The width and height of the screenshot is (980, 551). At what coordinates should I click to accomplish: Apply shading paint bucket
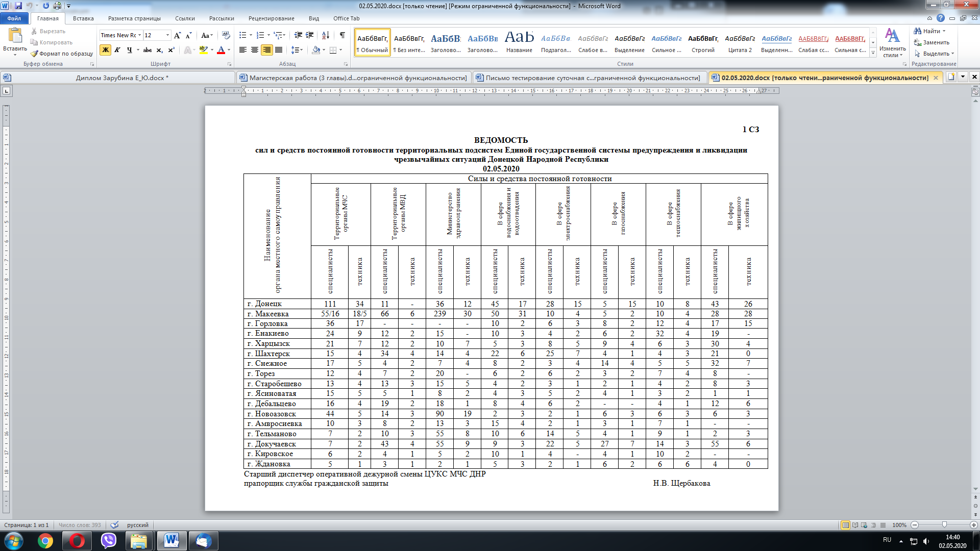[x=316, y=50]
